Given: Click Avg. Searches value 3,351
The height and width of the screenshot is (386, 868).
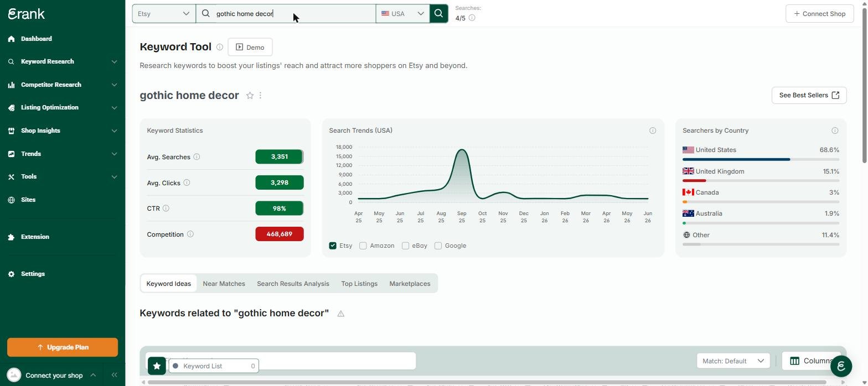Looking at the screenshot, I should (x=280, y=157).
